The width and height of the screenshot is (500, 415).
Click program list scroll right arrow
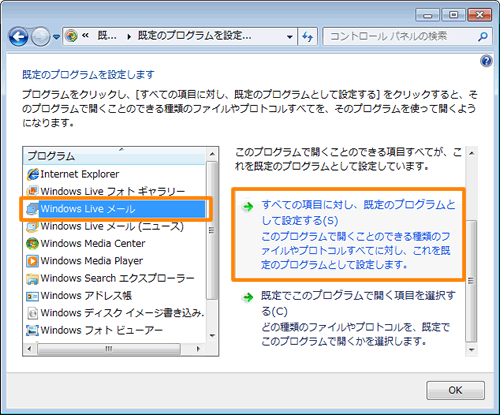(199, 349)
